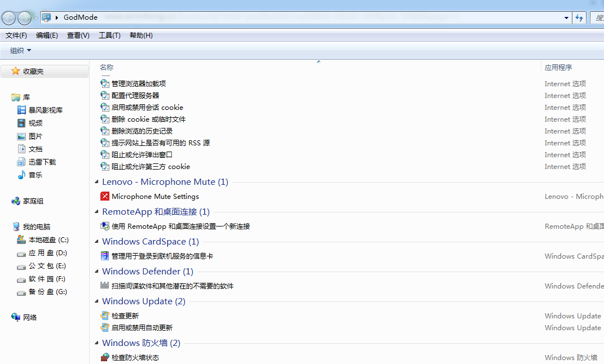Image resolution: width=604 pixels, height=364 pixels.
Task: Open the 帮助(H) menu
Action: (x=142, y=35)
